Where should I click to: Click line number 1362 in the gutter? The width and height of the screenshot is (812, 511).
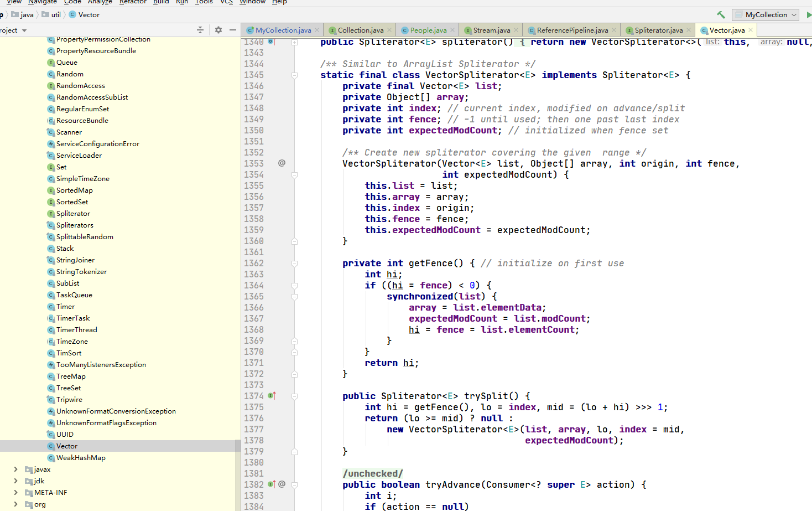coord(254,264)
